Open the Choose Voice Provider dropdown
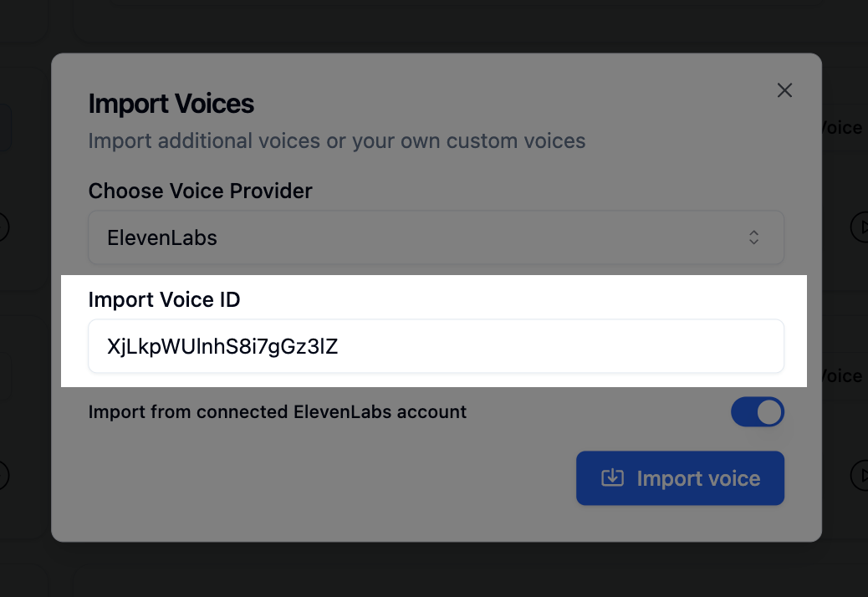 click(x=437, y=237)
